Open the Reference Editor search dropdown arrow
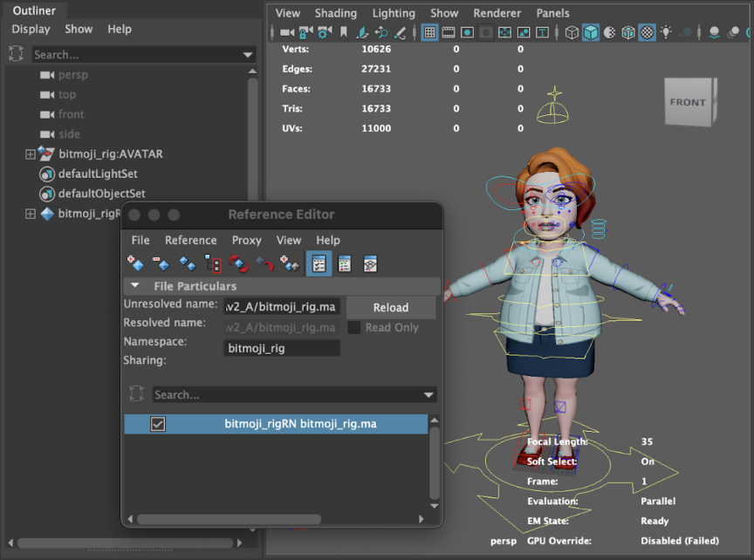The width and height of the screenshot is (754, 560). (x=428, y=395)
